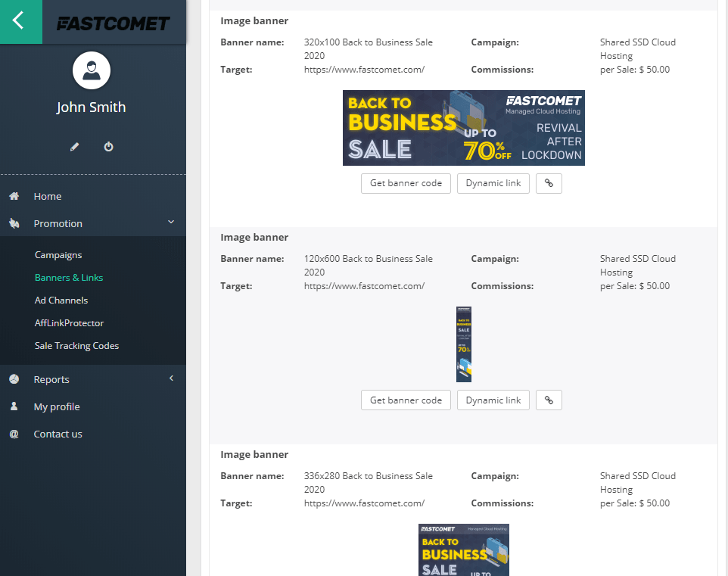Open the Campaigns menu entry

pyautogui.click(x=57, y=254)
